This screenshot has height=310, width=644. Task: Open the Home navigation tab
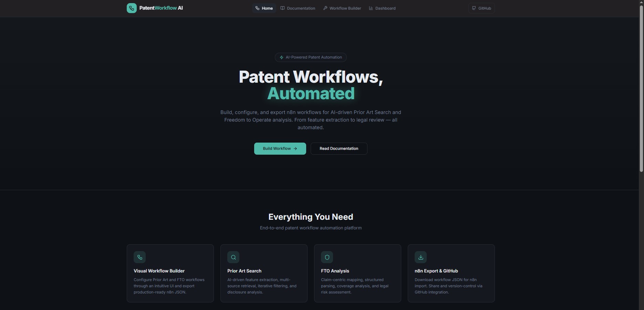(264, 8)
